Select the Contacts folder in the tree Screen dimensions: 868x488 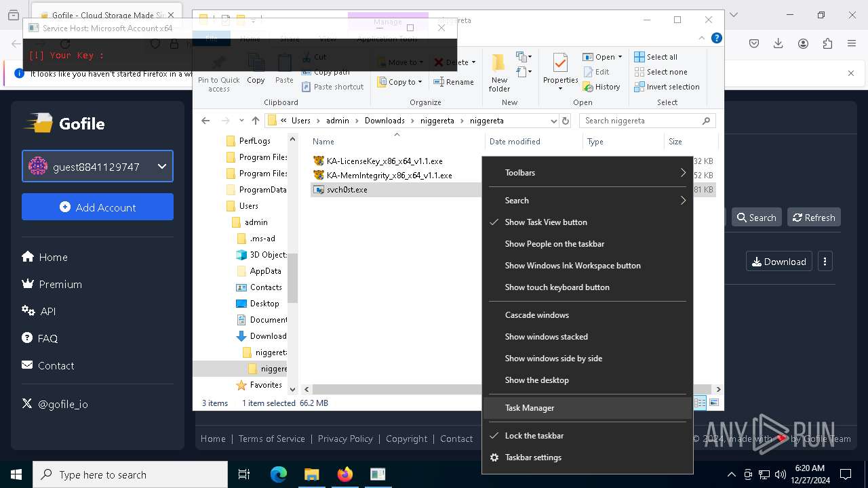point(259,287)
